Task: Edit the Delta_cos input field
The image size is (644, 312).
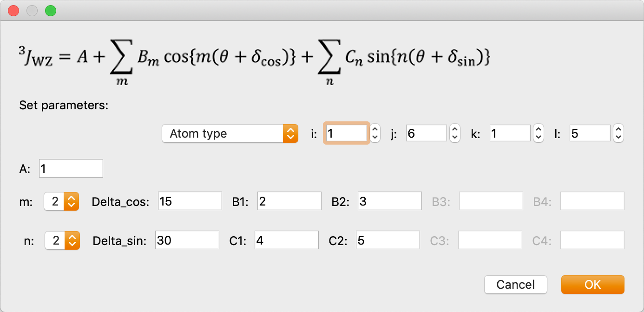Action: click(x=190, y=201)
